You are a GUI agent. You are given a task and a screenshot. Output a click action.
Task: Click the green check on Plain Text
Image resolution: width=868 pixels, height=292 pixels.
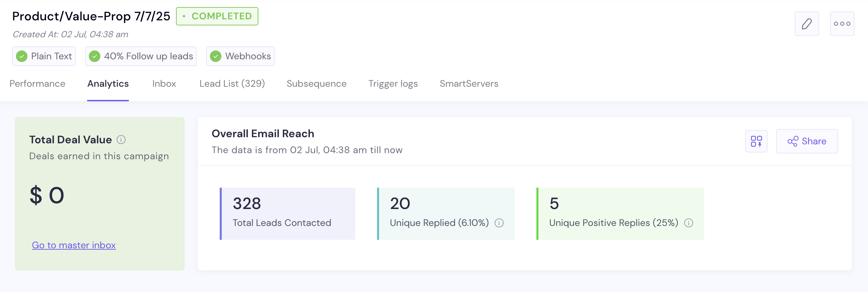coord(22,56)
